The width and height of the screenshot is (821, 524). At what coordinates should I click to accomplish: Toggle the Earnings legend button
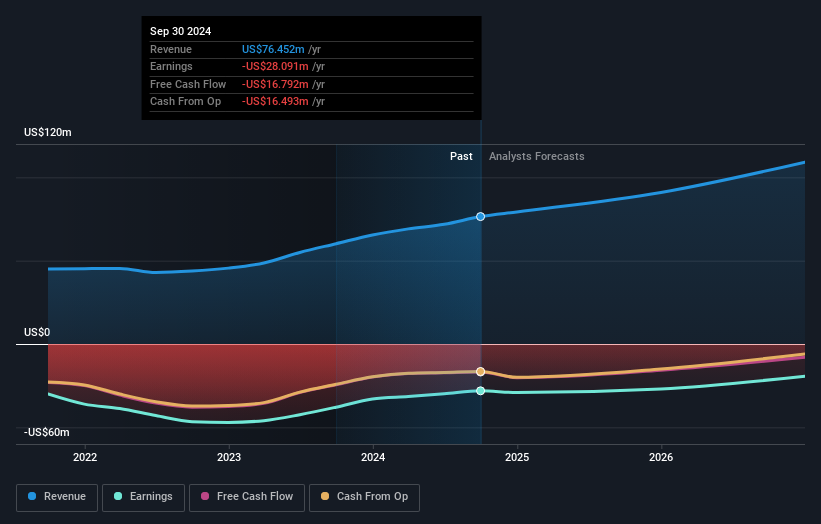point(143,497)
